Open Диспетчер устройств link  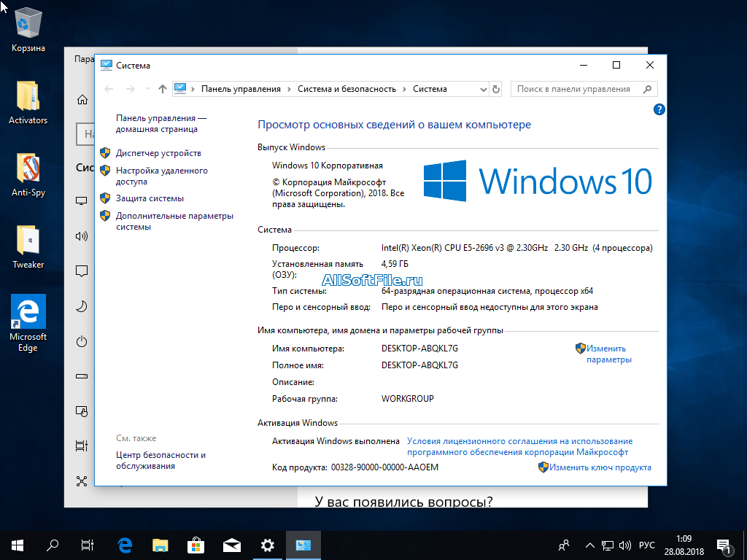[x=158, y=153]
